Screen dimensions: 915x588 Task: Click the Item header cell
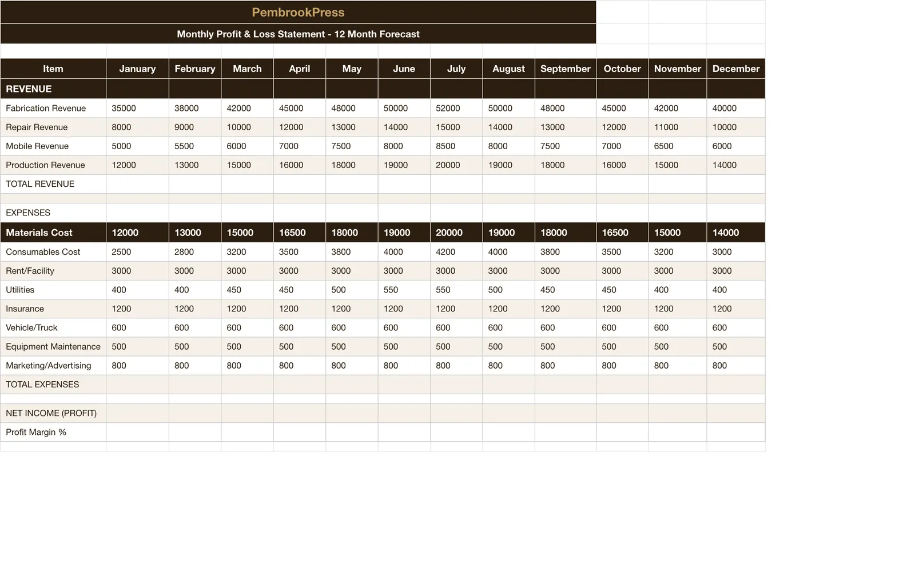coord(53,69)
